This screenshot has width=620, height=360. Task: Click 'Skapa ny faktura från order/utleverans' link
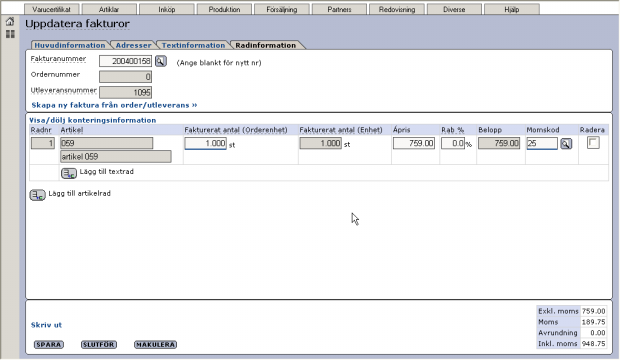coord(114,105)
